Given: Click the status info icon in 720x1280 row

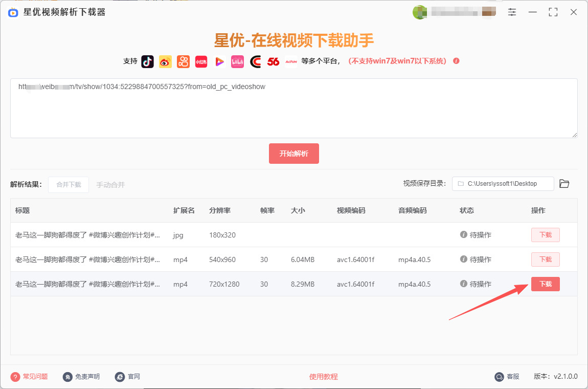Looking at the screenshot, I should point(464,284).
